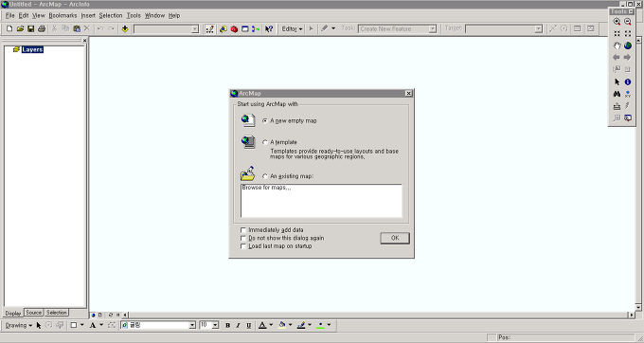Switch to the Display tab
The height and width of the screenshot is (343, 644).
click(12, 313)
